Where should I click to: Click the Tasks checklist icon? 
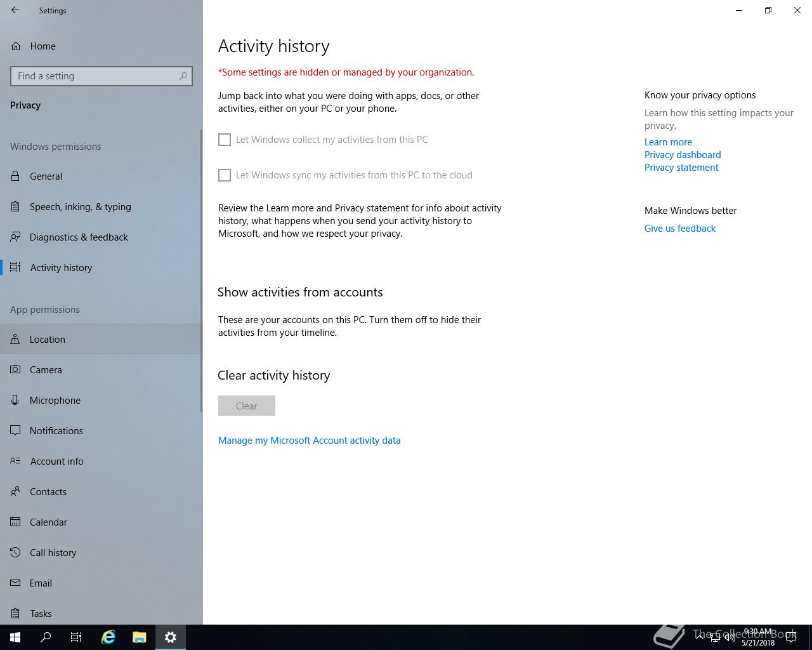coord(16,613)
